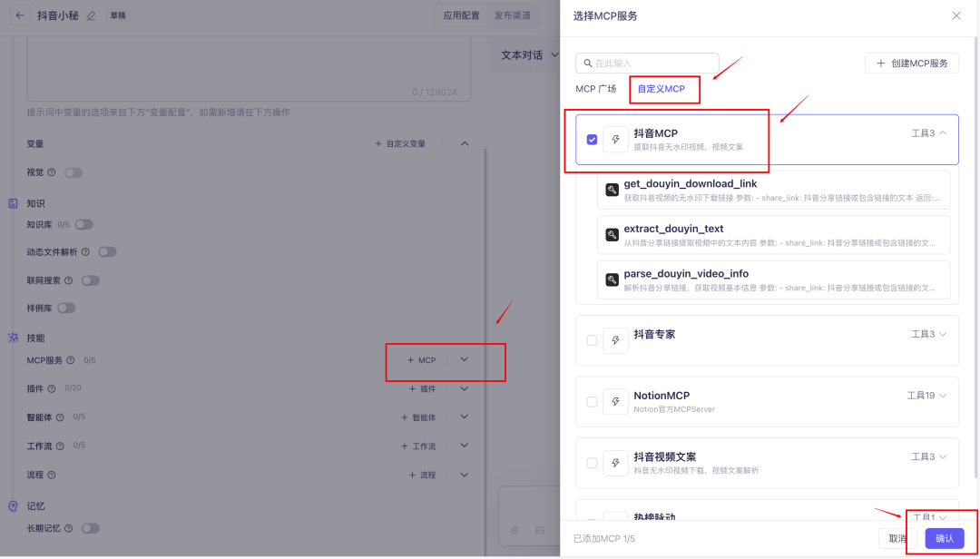Check the 抖音专家 checkbox
The image size is (980, 559).
592,341
